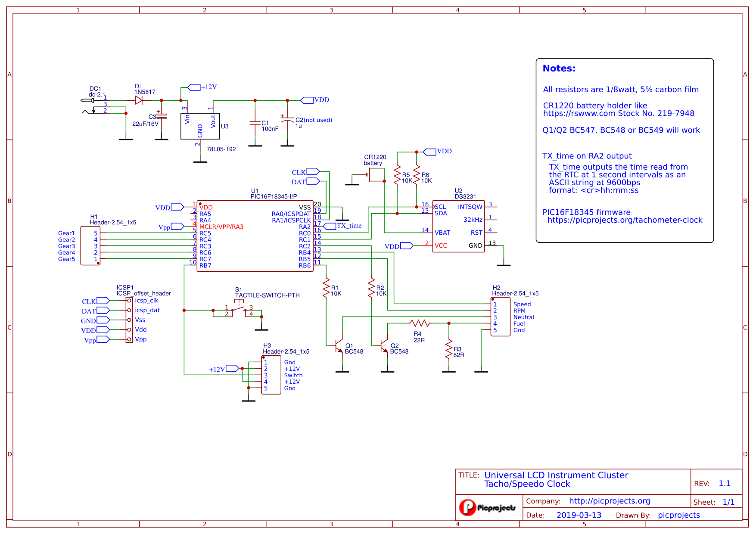Select the R4 22R resistor symbol
Image resolution: width=756 pixels, height=534 pixels.
tap(419, 323)
